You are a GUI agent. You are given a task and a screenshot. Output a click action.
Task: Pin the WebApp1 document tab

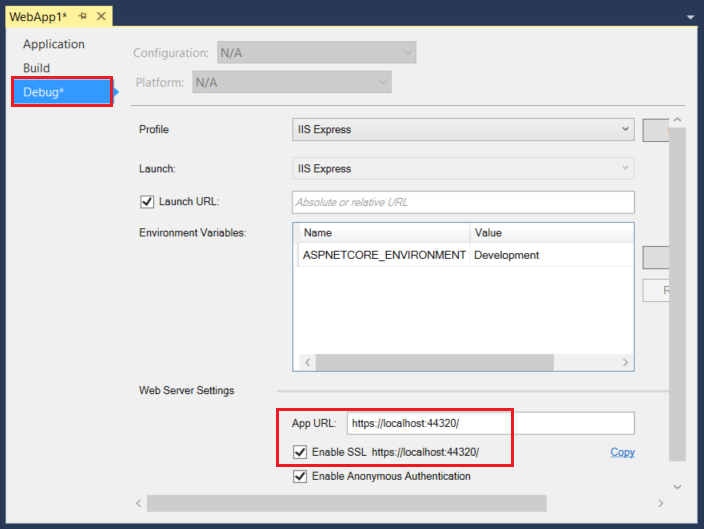pos(82,17)
